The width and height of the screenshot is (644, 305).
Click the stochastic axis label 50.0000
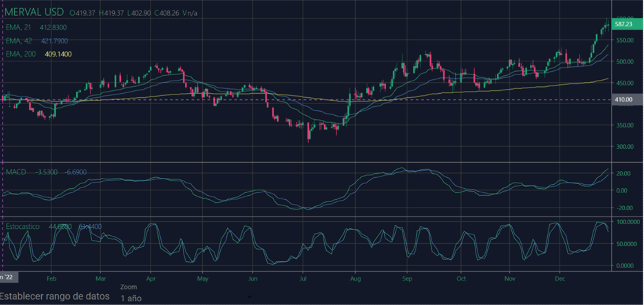(627, 244)
